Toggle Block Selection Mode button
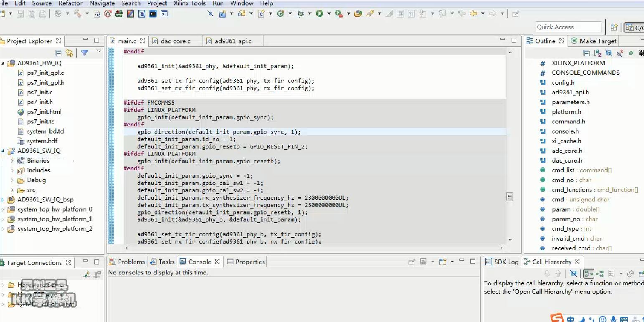Viewport: 644px width, 322px height. (400, 14)
